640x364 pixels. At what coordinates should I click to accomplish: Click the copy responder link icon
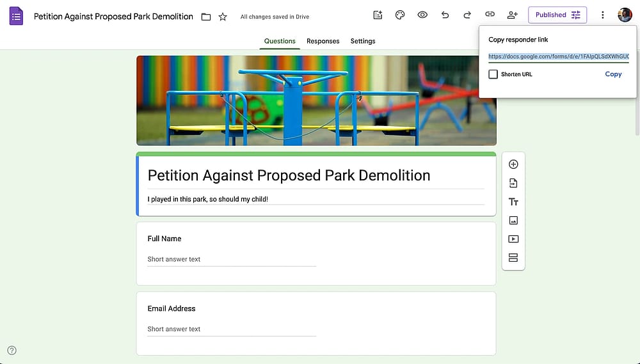(490, 15)
